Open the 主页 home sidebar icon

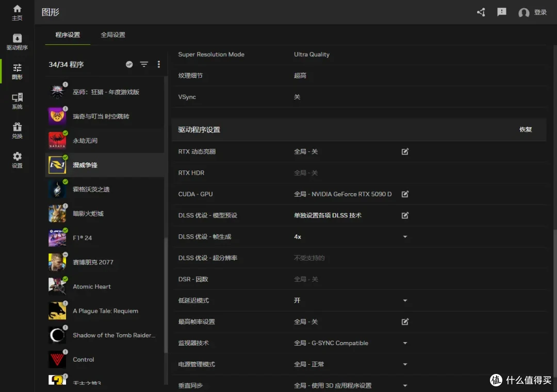pyautogui.click(x=17, y=12)
